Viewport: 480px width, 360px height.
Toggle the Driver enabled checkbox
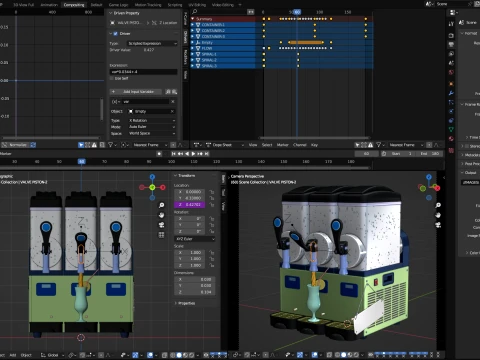point(115,34)
